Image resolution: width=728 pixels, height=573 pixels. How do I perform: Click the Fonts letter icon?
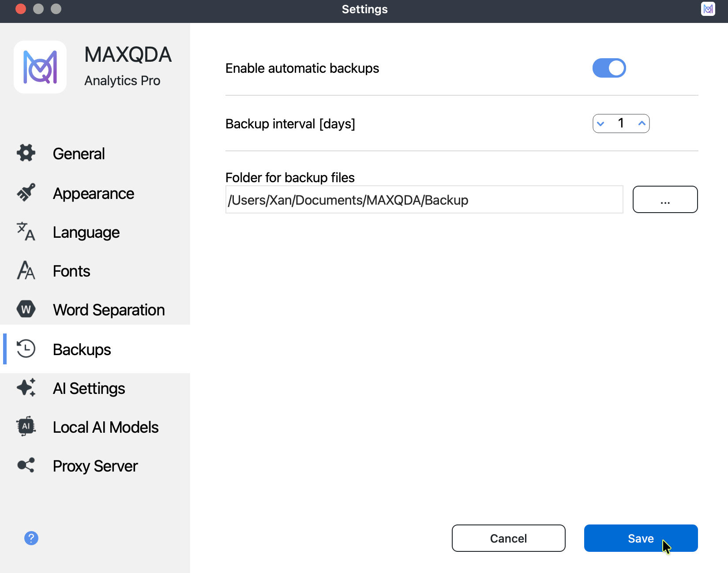[x=26, y=270]
